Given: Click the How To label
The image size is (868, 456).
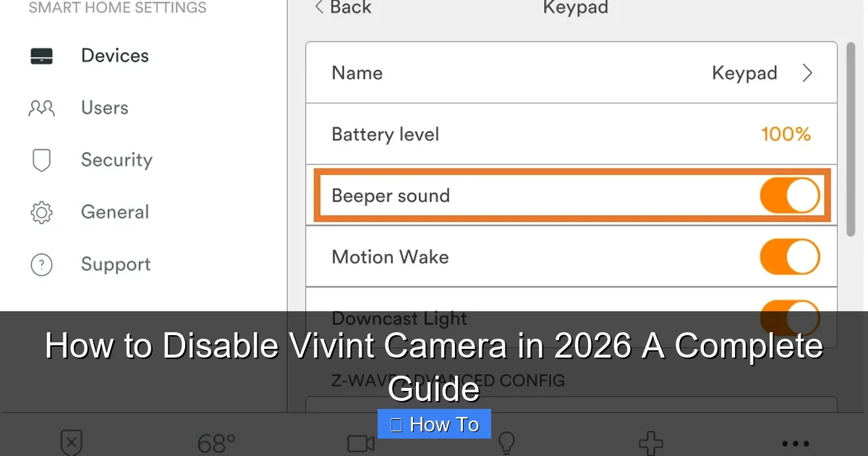Looking at the screenshot, I should [434, 423].
